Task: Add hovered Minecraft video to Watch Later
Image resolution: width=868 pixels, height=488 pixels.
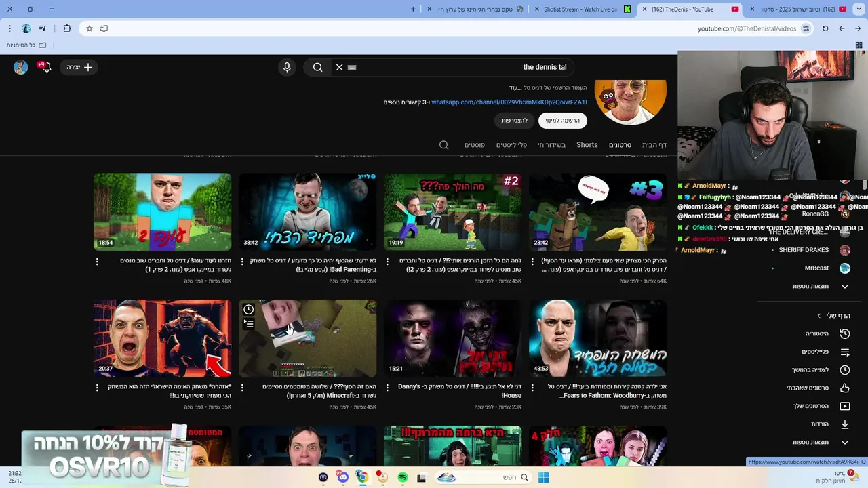Action: coord(249,310)
